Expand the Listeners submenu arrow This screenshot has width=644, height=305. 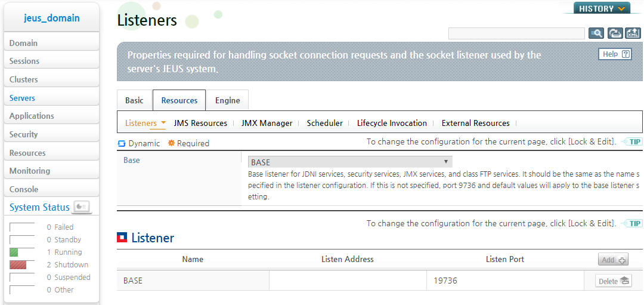pos(163,123)
